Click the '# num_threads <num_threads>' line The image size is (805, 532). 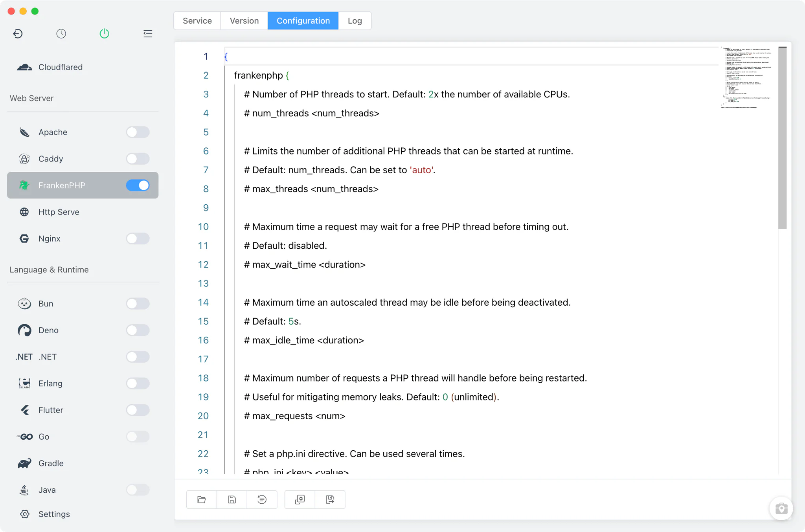(312, 114)
